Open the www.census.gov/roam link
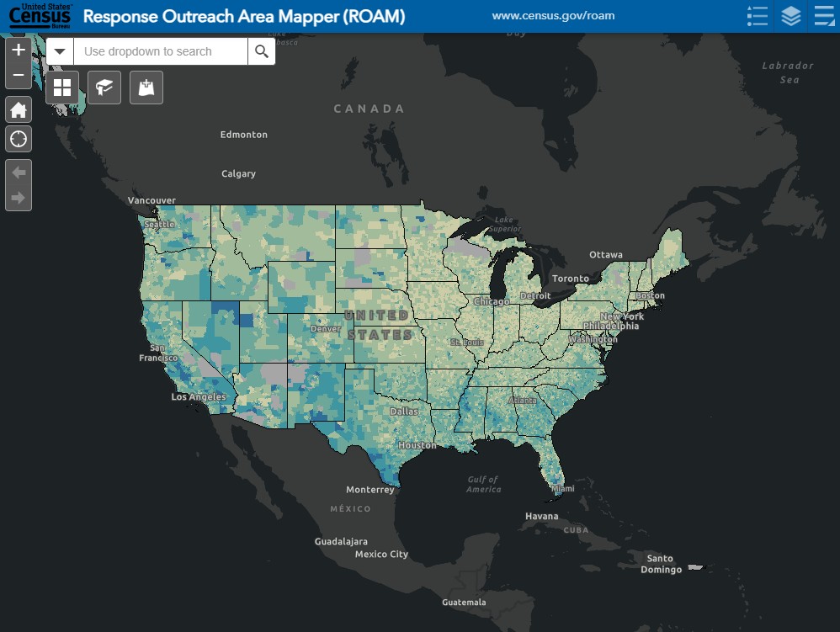Screen dimensions: 840x632 [x=553, y=16]
